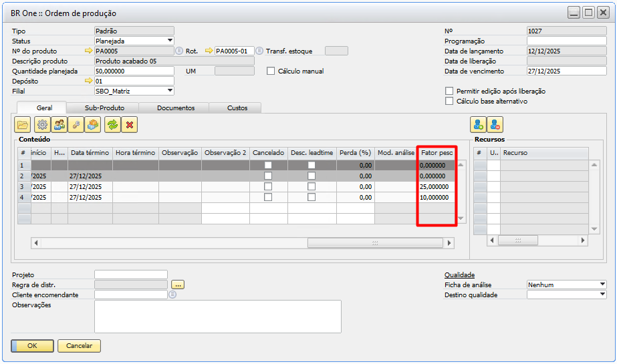617x364 pixels.
Task: Click the add resource icon with green plus
Action: click(x=478, y=124)
